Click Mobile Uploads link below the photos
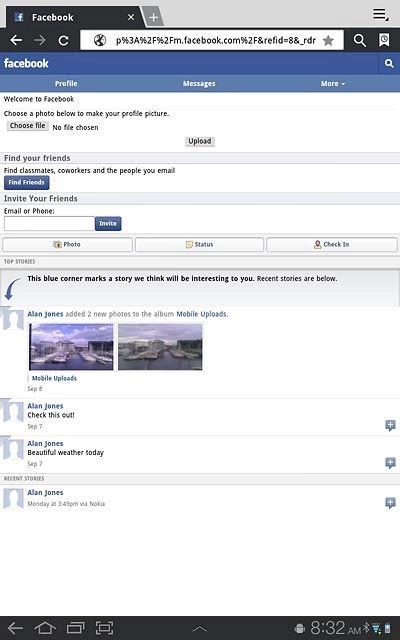Screen dimensions: 400x640 tap(54, 378)
